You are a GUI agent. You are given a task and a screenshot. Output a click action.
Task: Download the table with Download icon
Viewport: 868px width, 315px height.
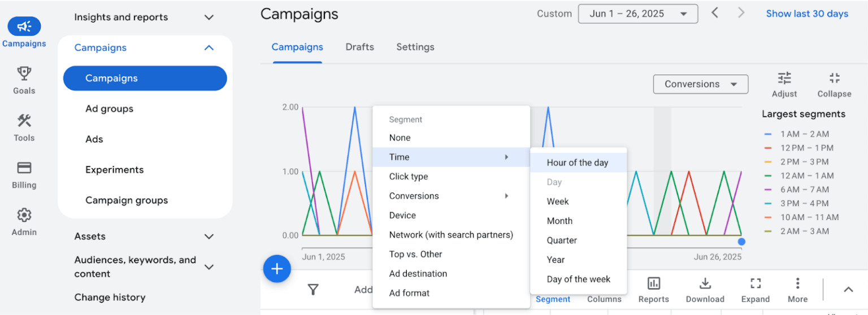click(705, 284)
